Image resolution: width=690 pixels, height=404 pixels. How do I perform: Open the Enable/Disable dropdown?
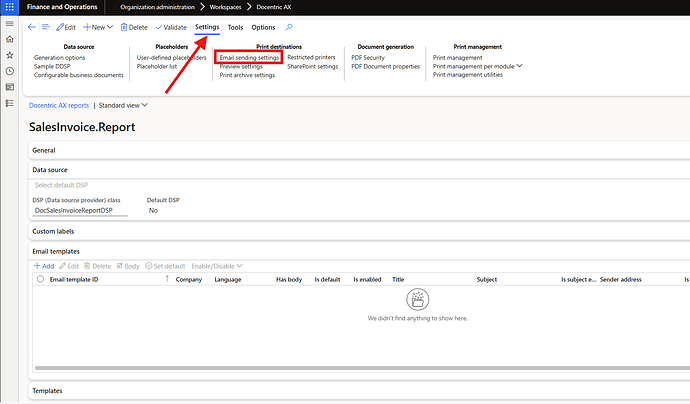click(217, 266)
